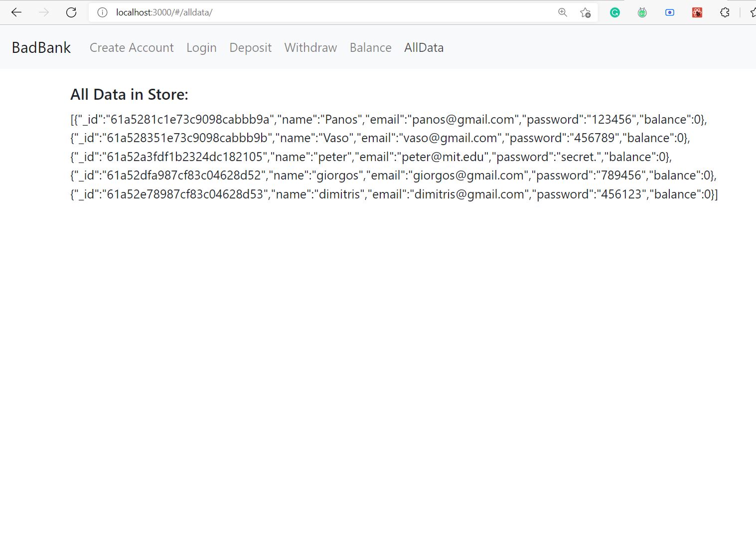This screenshot has width=756, height=554.
Task: Click the BadBank brand link
Action: (x=41, y=47)
